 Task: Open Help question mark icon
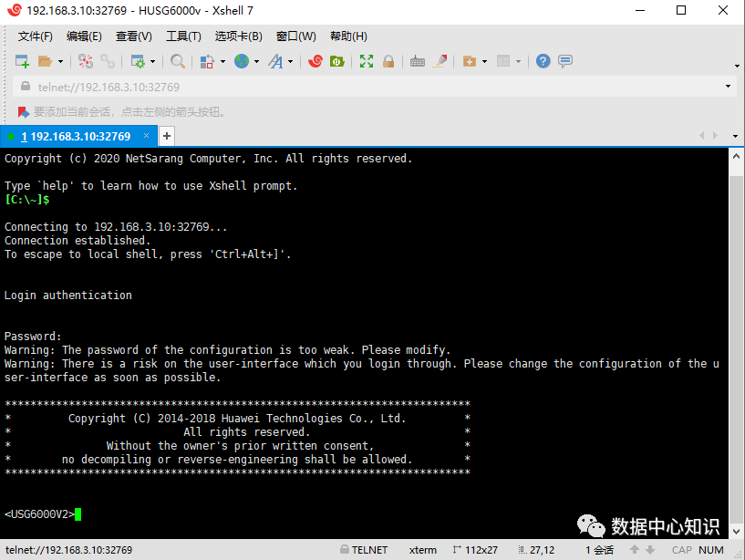(543, 61)
